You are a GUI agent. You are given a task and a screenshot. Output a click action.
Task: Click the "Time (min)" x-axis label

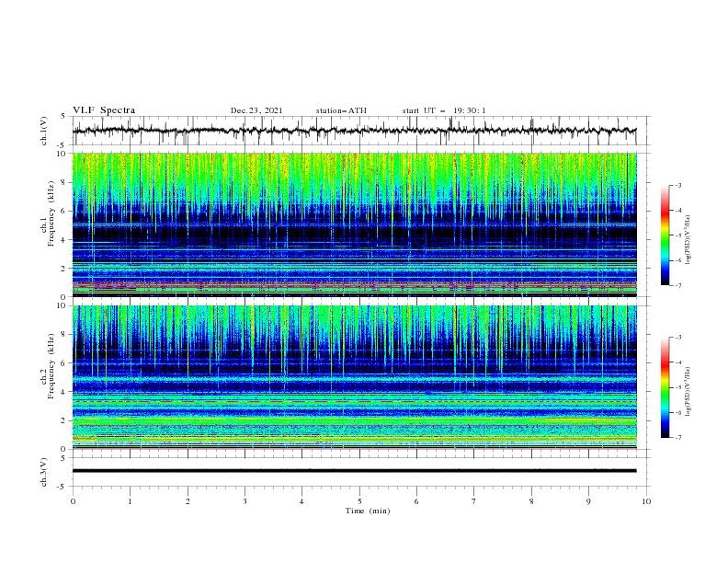[368, 511]
